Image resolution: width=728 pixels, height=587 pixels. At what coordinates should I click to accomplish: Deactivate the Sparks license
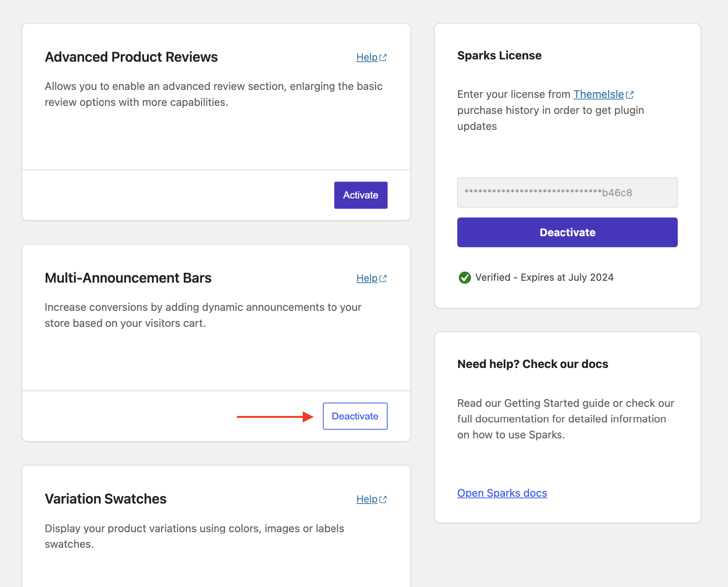(567, 232)
